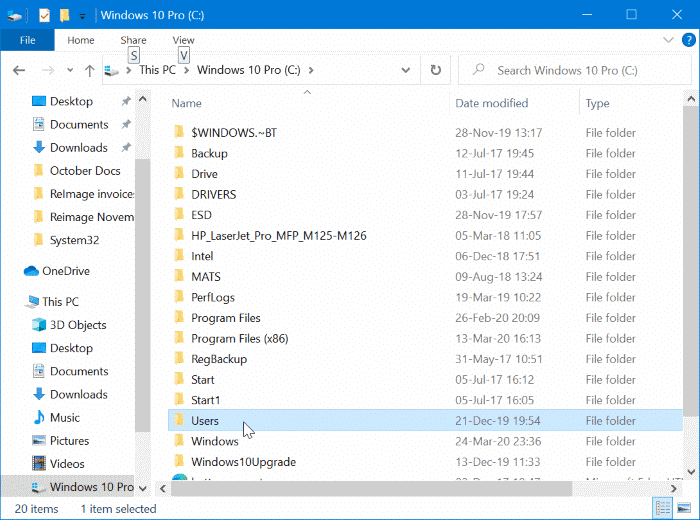
Task: Select the $WINDOWS.~BT folder icon
Action: tap(179, 132)
